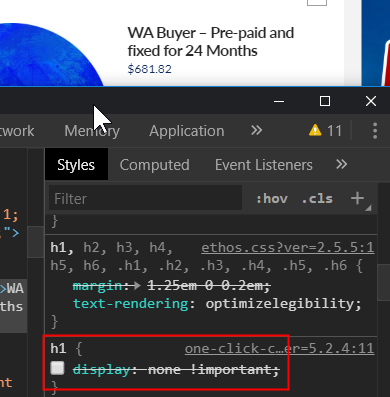This screenshot has height=397, width=390.
Task: Click the h1 selector of the last rule
Action: pyautogui.click(x=58, y=349)
